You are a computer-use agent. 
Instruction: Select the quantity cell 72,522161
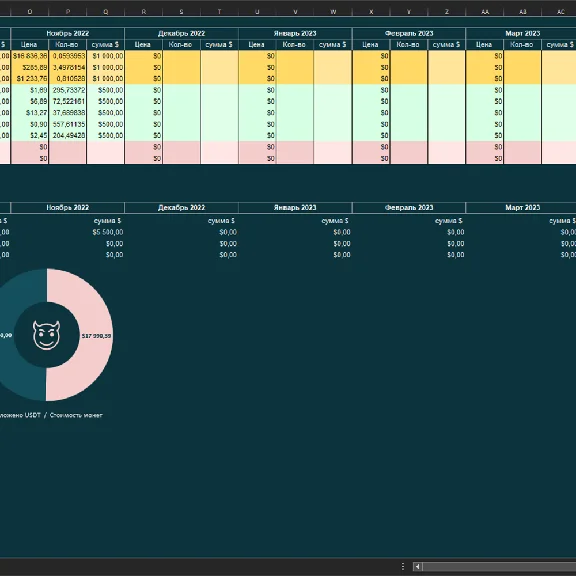pos(68,101)
